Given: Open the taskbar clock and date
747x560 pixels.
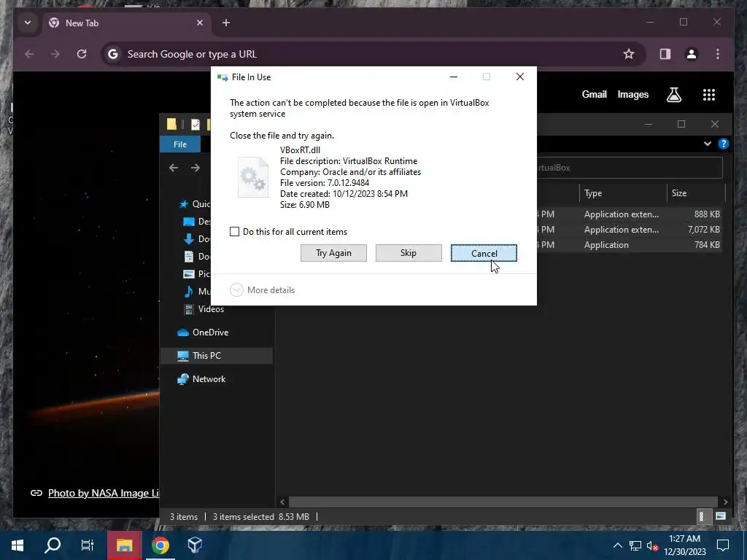Looking at the screenshot, I should pos(684,545).
